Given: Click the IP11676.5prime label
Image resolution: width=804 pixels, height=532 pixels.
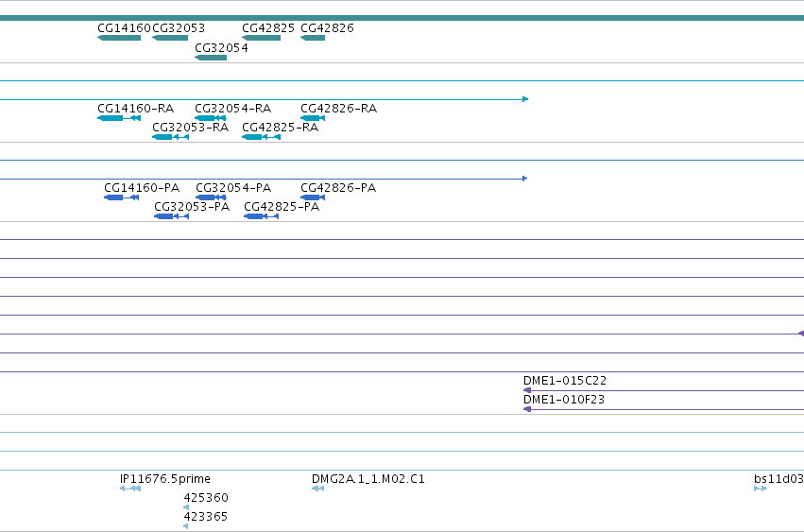Looking at the screenshot, I should pyautogui.click(x=165, y=479).
